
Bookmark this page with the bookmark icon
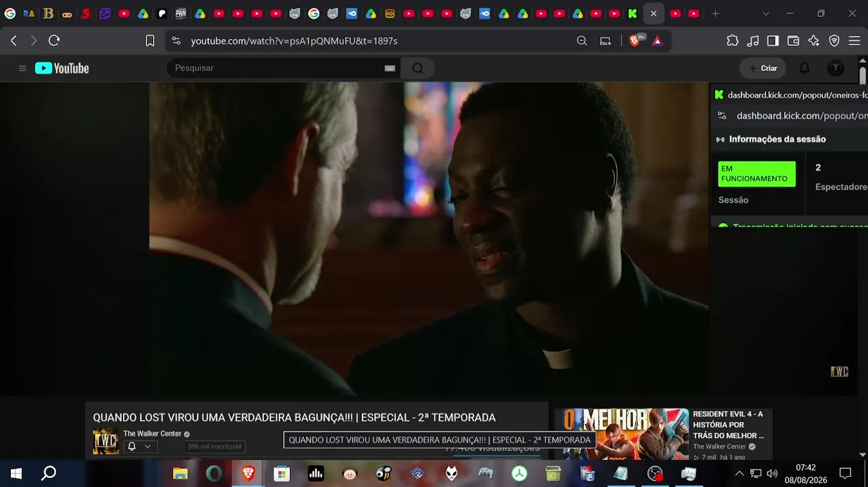[x=150, y=41]
